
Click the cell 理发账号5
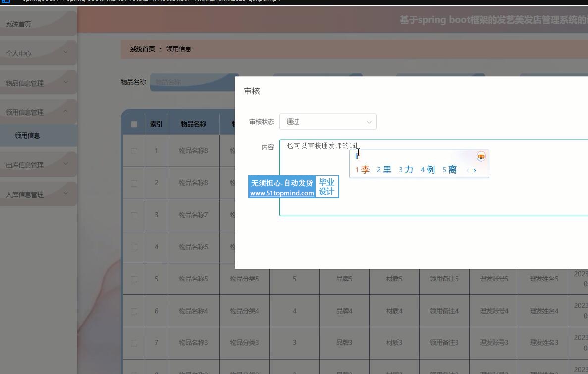tap(494, 279)
